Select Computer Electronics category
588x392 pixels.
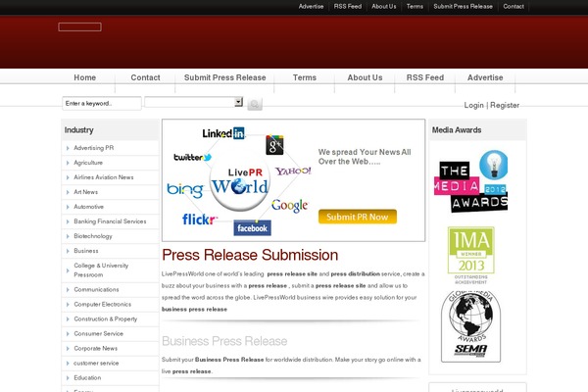tap(102, 304)
